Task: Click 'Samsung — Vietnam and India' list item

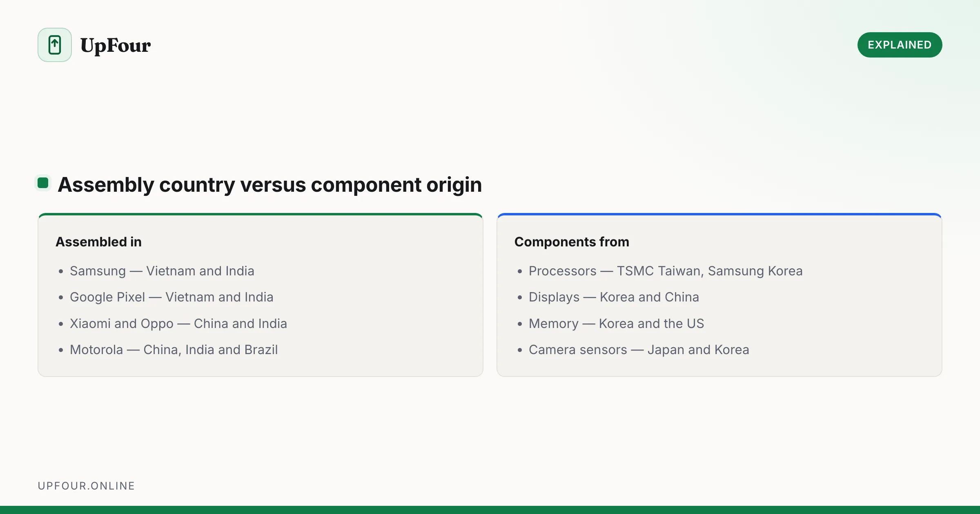Action: [x=162, y=271]
